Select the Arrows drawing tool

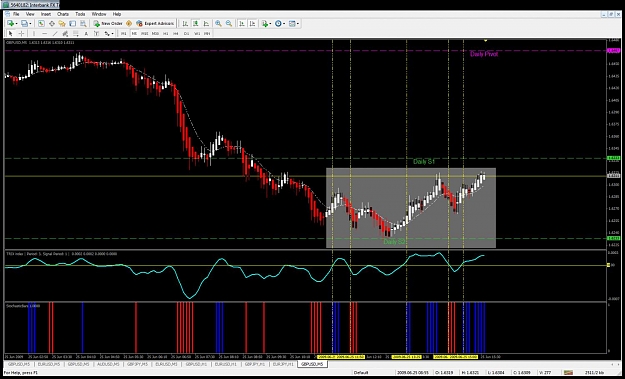(x=107, y=33)
